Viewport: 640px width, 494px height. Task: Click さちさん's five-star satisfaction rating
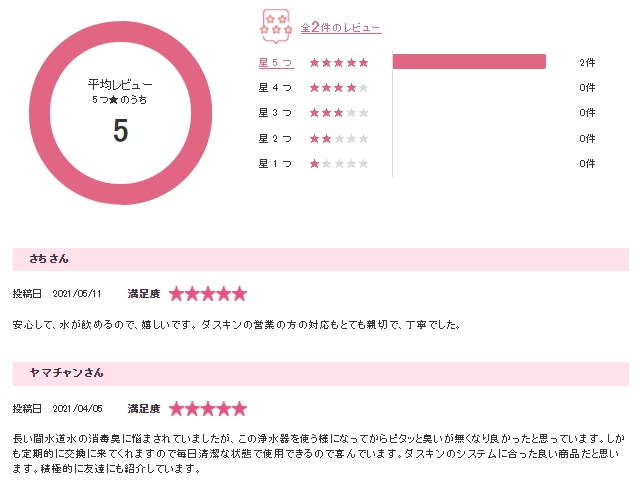point(207,294)
